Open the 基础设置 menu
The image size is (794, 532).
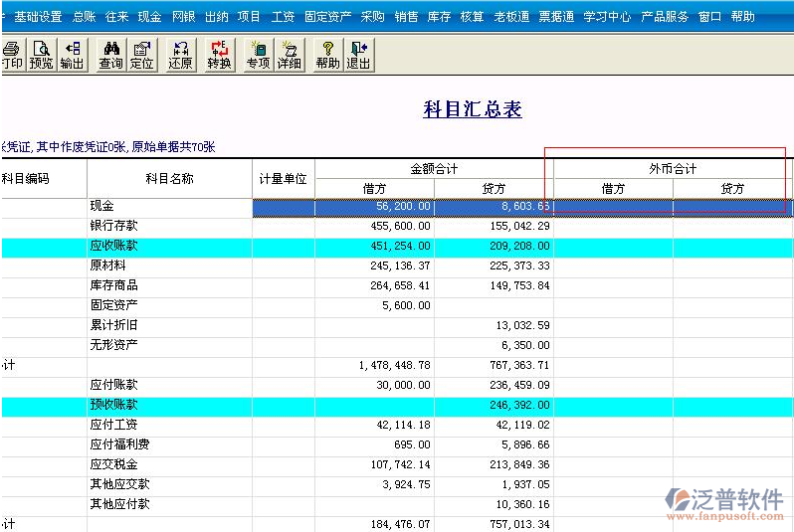pyautogui.click(x=38, y=17)
